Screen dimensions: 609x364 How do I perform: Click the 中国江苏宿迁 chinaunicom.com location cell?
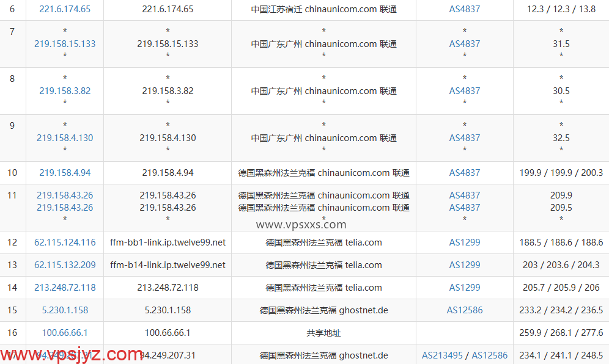323,9
